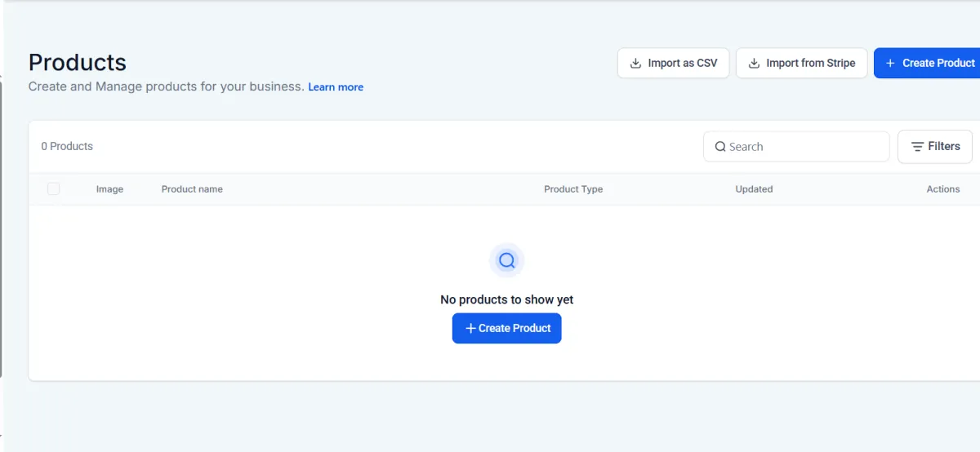
Task: Click the round magnifier icon above the empty-state message
Action: tap(506, 260)
